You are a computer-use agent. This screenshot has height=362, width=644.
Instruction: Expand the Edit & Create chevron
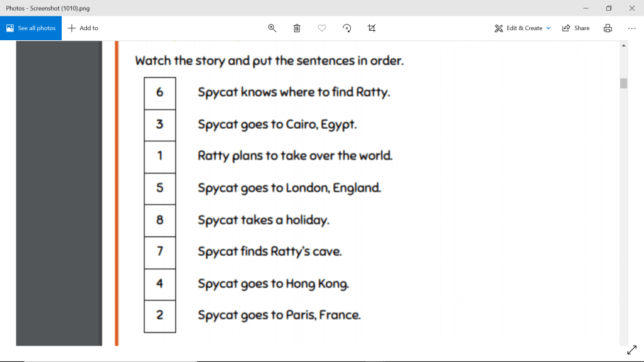point(548,28)
